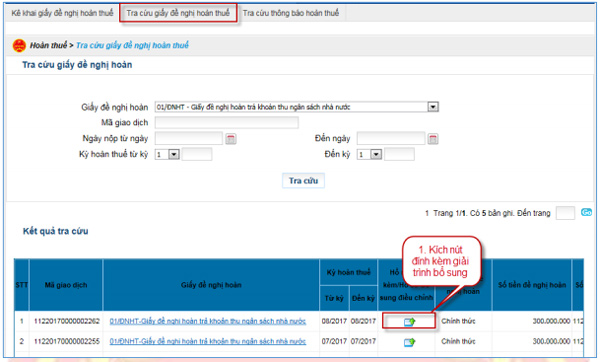Click the 'Kỳ hoàn thuế' column header
Image resolution: width=600 pixels, height=362 pixels.
[x=349, y=272]
